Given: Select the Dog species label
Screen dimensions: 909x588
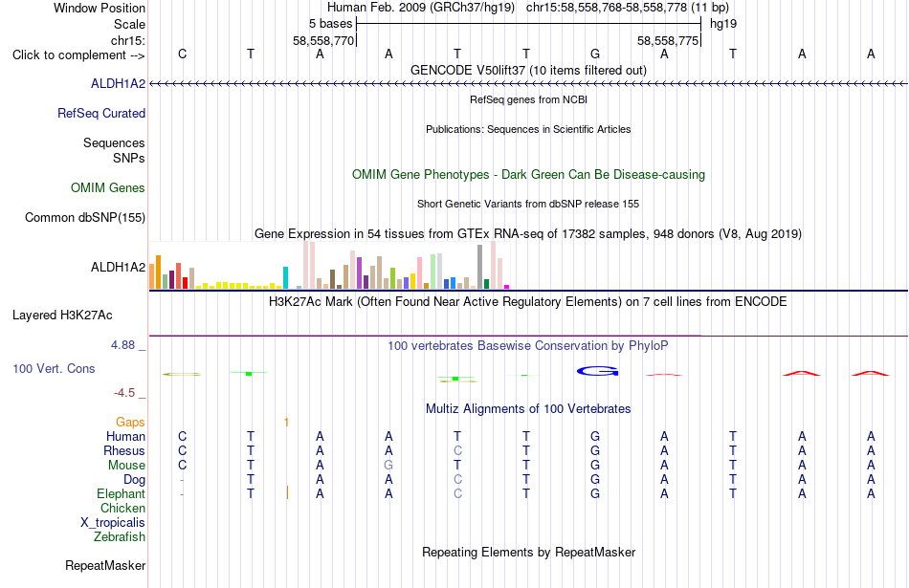Looking at the screenshot, I should point(135,480).
